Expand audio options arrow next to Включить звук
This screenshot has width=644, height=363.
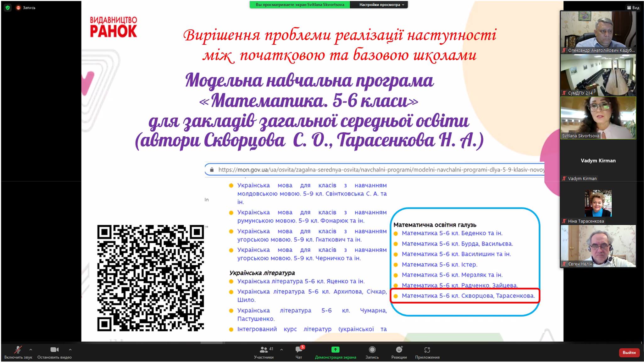coord(31,349)
